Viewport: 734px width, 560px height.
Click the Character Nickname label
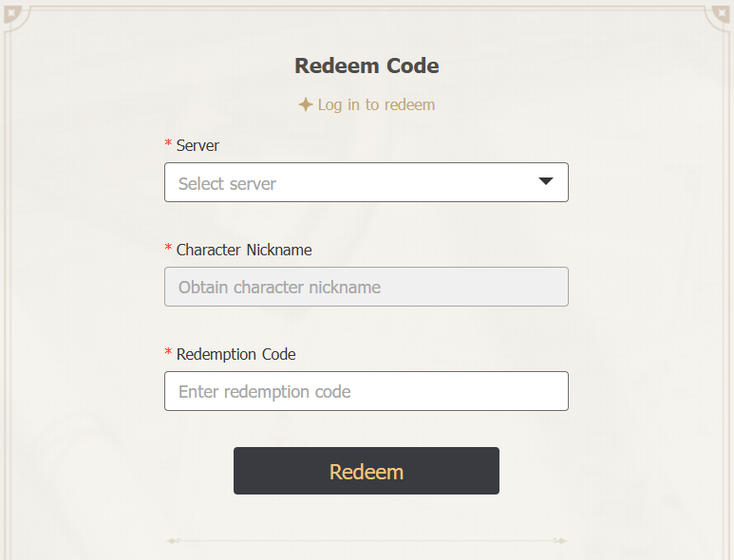(x=244, y=250)
